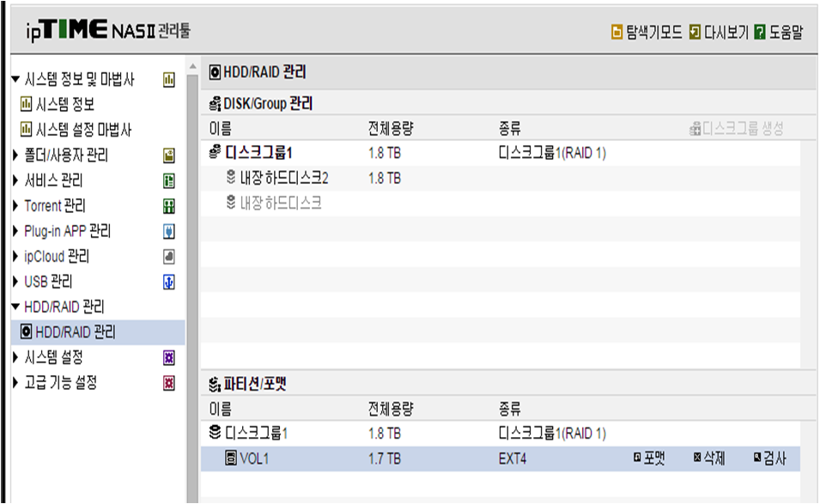Collapse the 시스템 정보 및 마법사 tree section
826x504 pixels.
(15, 80)
